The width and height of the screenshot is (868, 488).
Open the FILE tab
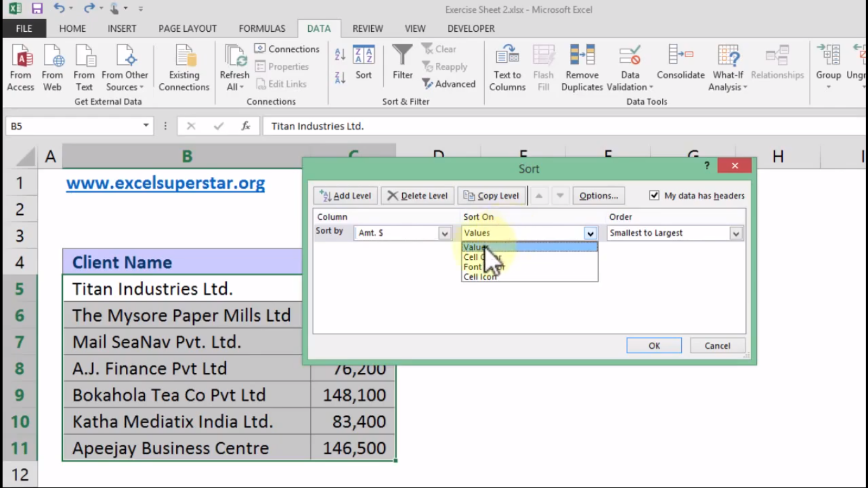click(x=24, y=29)
